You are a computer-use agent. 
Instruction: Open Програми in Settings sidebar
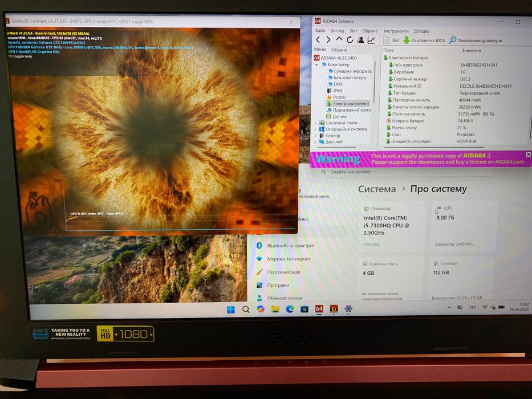point(273,285)
